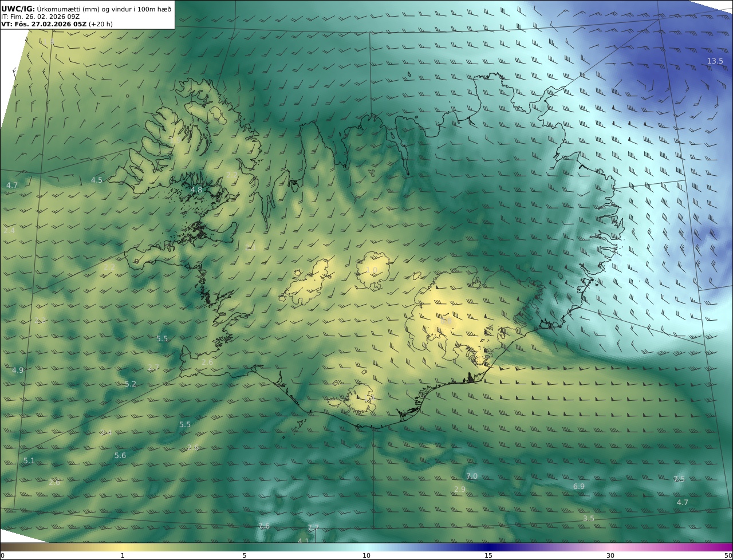
Task: Click the pale yellow colorbar segment above 1
Action: pos(123,547)
